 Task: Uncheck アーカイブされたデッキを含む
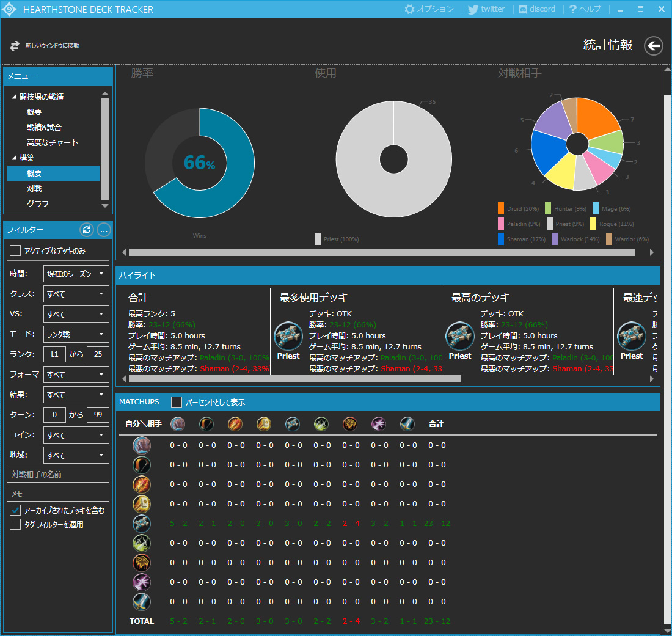(15, 510)
